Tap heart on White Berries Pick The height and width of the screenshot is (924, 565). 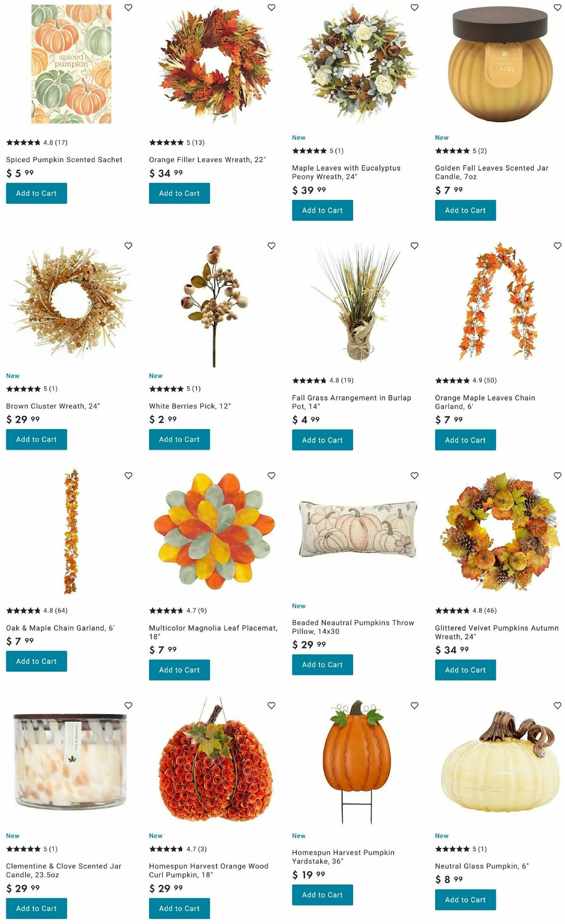click(272, 246)
